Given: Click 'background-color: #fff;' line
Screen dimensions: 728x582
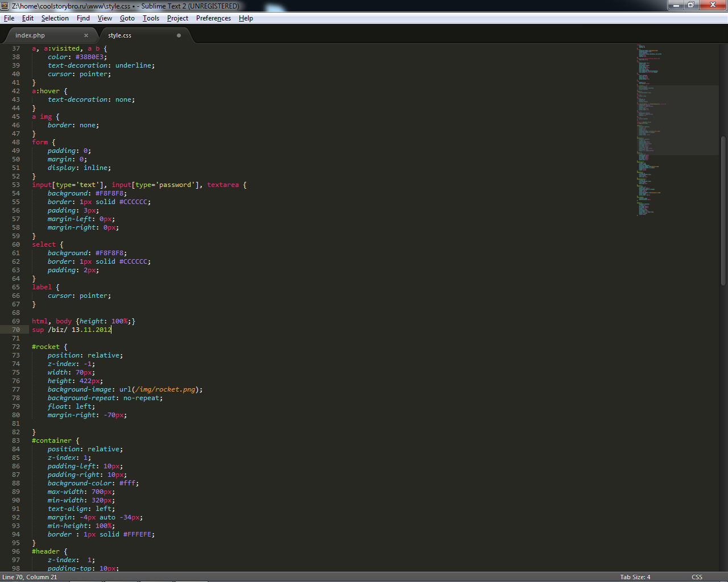Looking at the screenshot, I should (93, 483).
